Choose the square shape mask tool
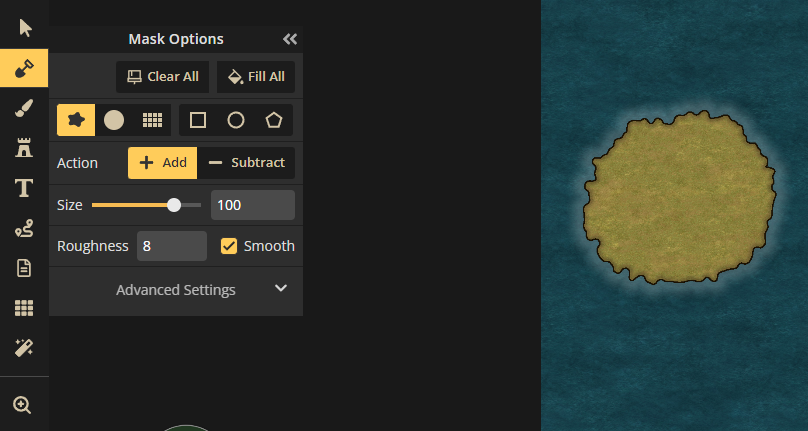The image size is (808, 431). [198, 120]
